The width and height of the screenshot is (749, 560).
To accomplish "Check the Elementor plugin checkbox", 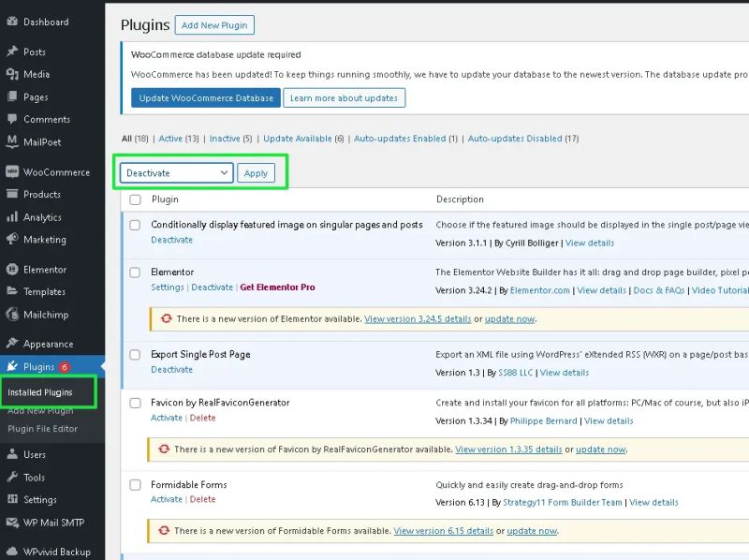I will click(135, 273).
